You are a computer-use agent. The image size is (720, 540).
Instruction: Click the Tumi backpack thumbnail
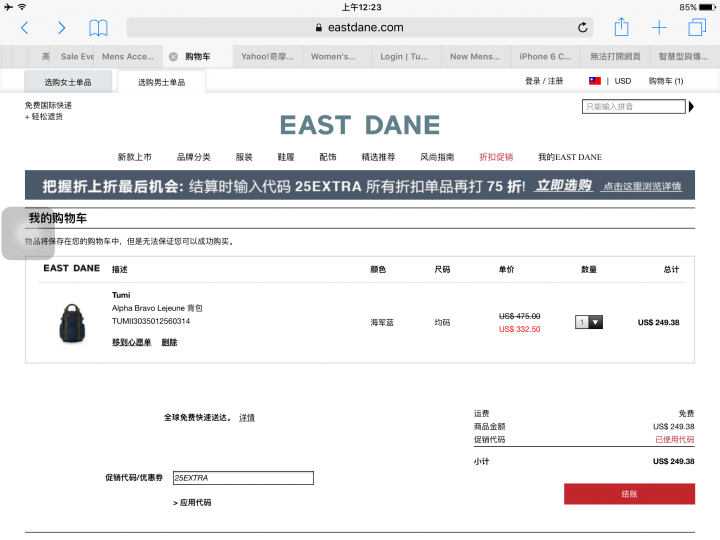pyautogui.click(x=72, y=323)
